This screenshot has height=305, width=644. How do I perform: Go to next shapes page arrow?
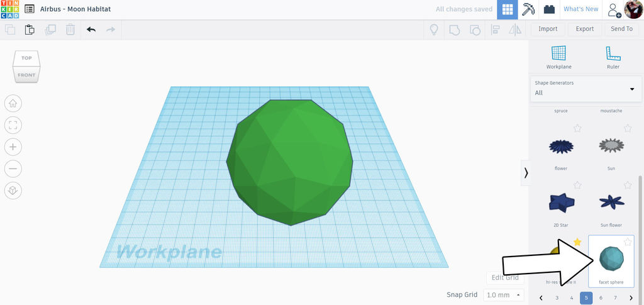click(x=631, y=297)
